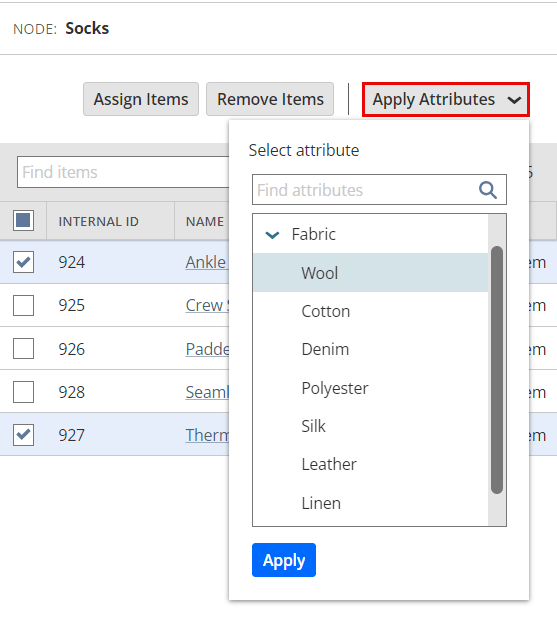Open the Ankle item link
Viewport: 557px width, 617px height.
point(207,262)
